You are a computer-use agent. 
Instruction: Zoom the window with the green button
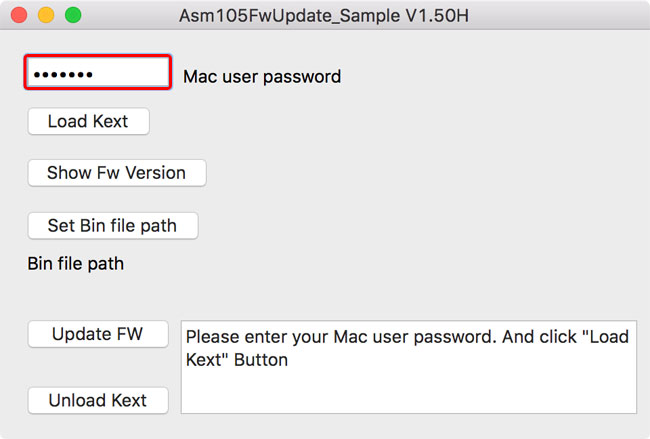click(72, 16)
